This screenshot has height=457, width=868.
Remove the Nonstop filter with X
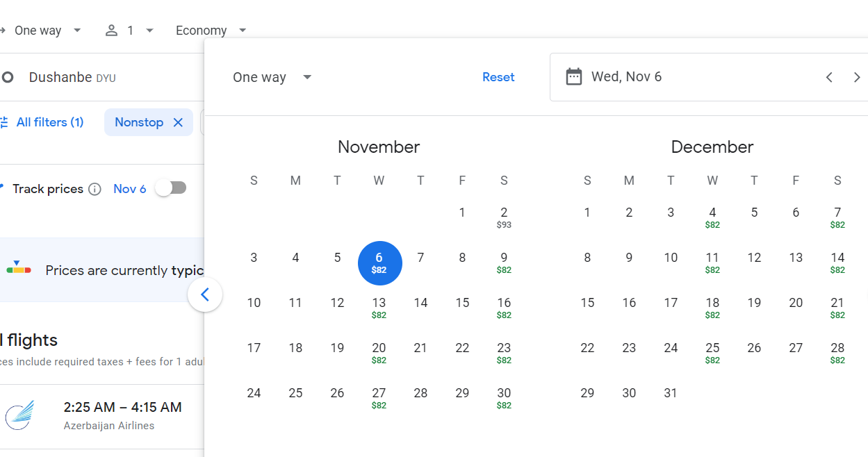(x=178, y=122)
